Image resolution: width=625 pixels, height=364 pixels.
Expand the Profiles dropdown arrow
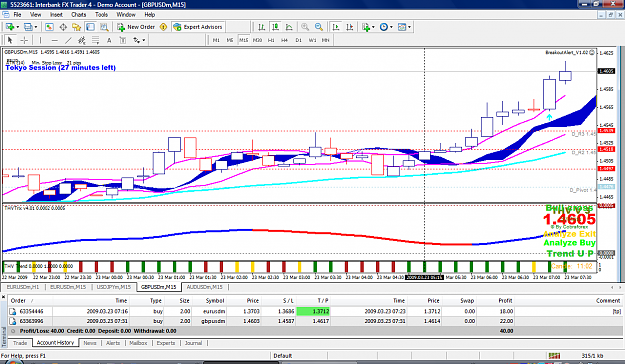coord(36,27)
